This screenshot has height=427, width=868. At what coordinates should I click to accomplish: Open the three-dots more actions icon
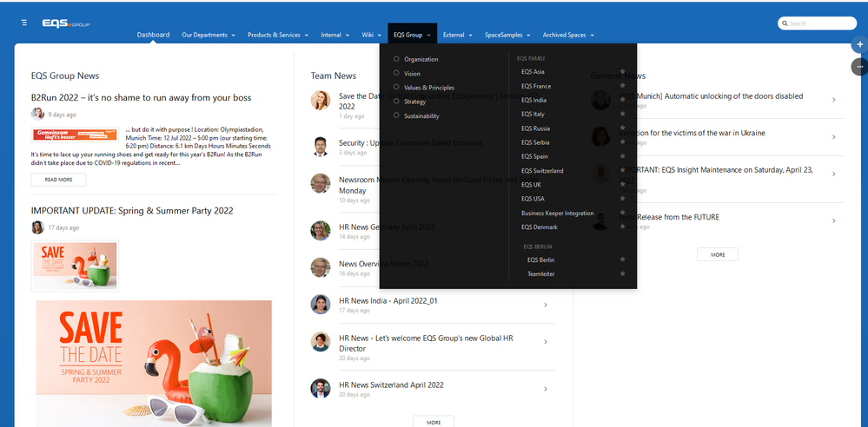[x=859, y=66]
